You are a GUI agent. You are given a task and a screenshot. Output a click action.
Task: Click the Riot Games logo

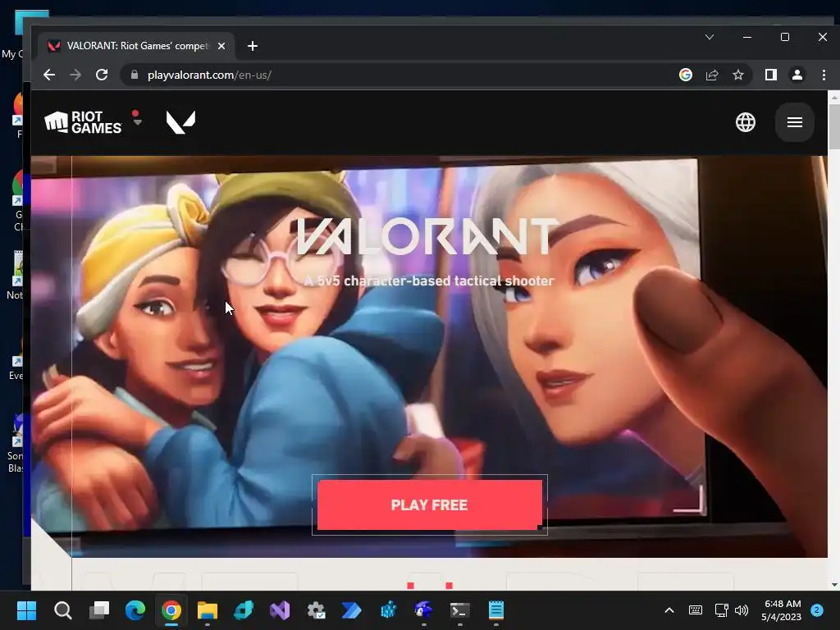point(83,122)
